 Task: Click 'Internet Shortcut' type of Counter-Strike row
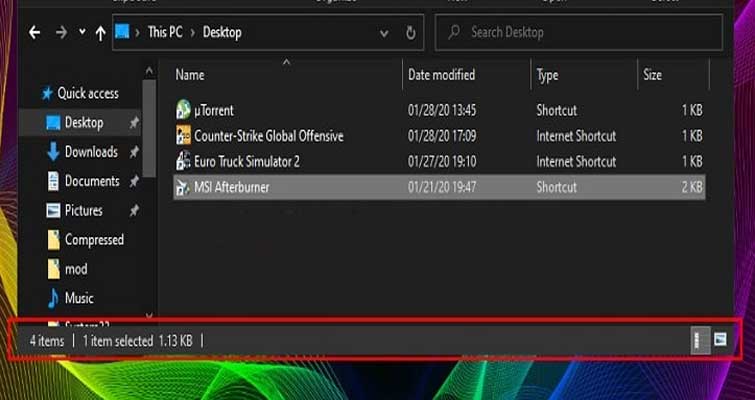[576, 136]
